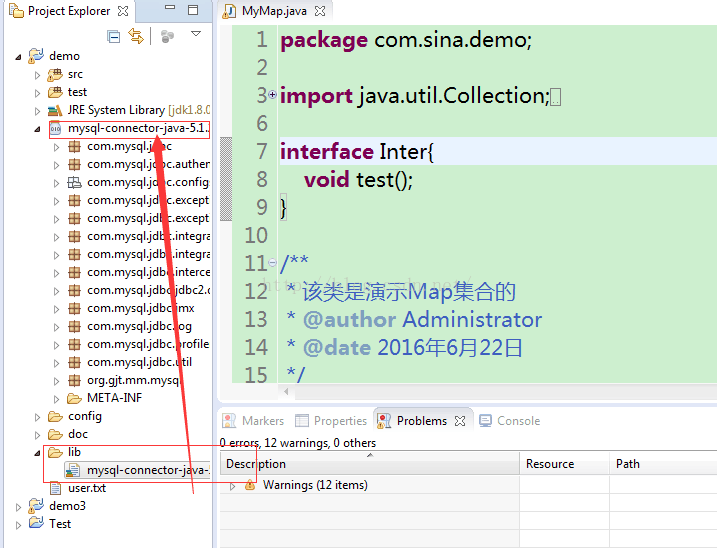Close the Problems view tab
The width and height of the screenshot is (717, 548).
coord(460,421)
